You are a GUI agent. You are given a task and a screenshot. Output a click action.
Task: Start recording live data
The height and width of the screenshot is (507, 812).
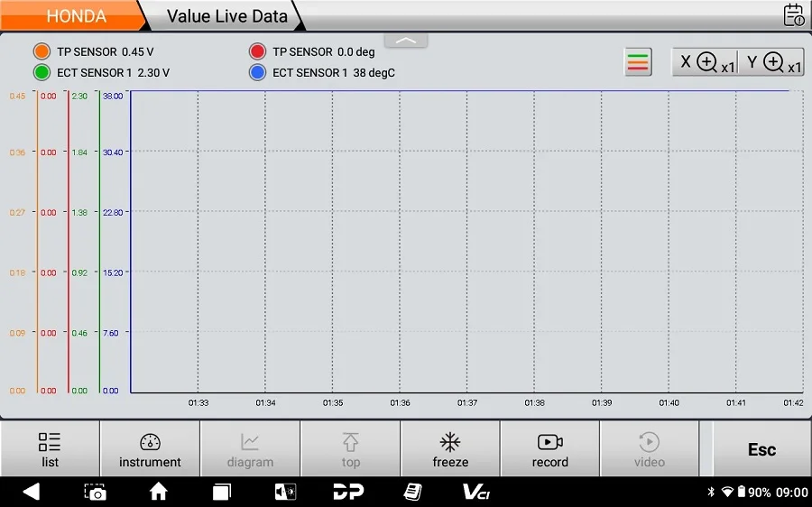(x=550, y=449)
